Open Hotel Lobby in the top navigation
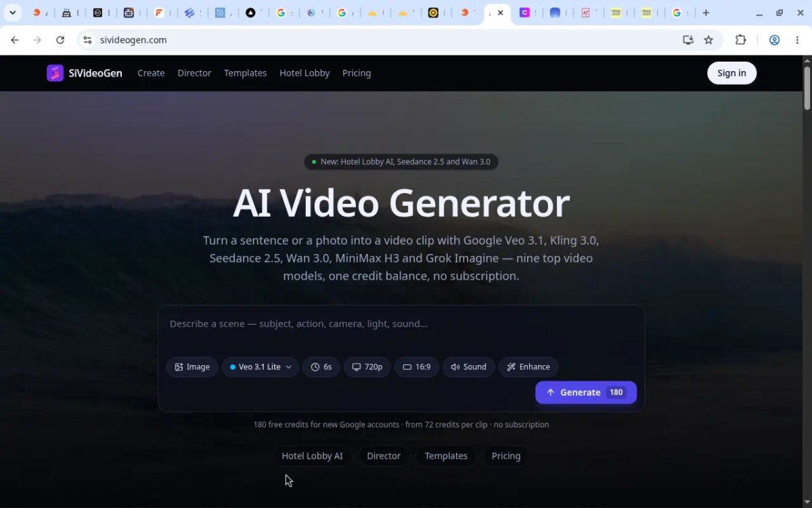Screen dimensions: 812x508 click(x=304, y=73)
